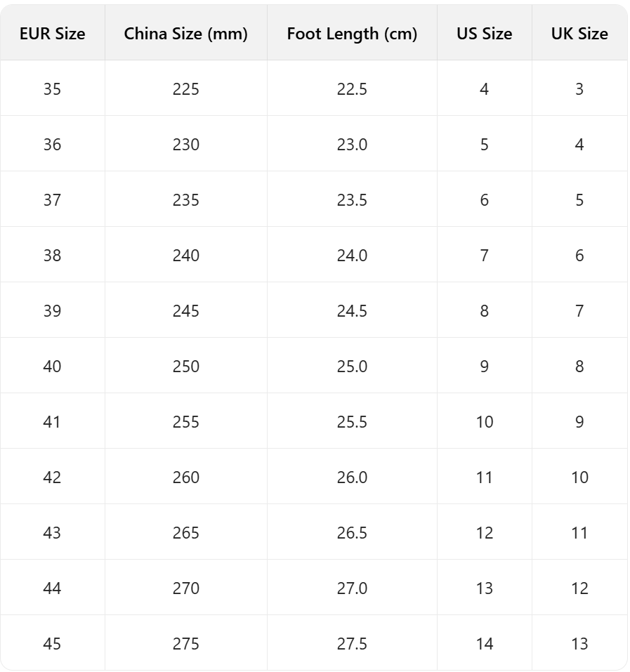Screen dimensions: 630x672
Task: Click the China size 275 cell
Action: 186,644
